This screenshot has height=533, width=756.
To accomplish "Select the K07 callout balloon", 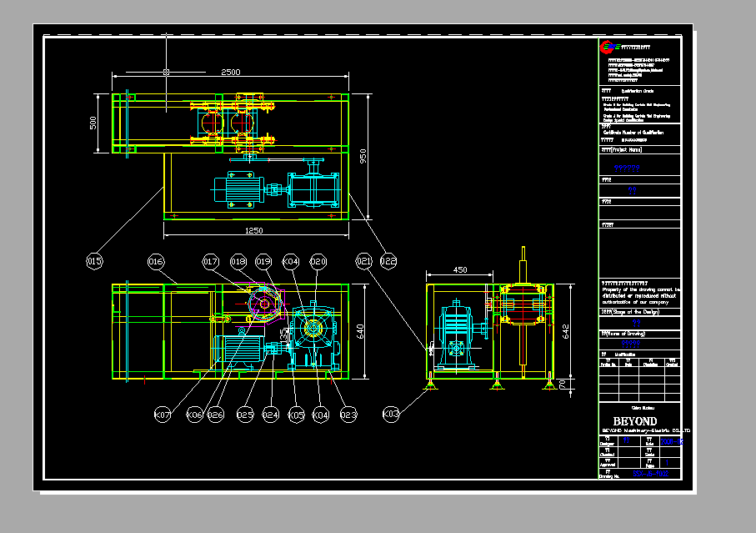I will (163, 413).
